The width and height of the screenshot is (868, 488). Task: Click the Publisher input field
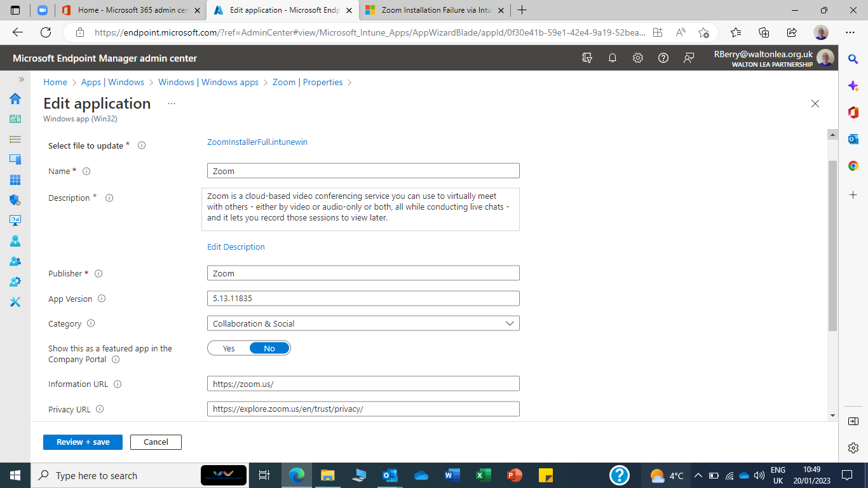(x=363, y=273)
